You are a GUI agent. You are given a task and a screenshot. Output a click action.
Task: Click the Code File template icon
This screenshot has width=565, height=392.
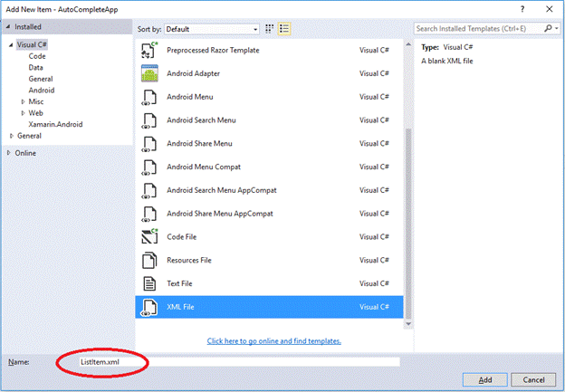149,236
